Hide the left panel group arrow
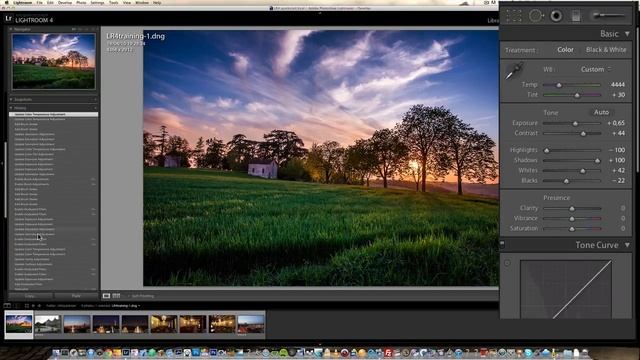The height and width of the screenshot is (360, 640). pos(2,163)
